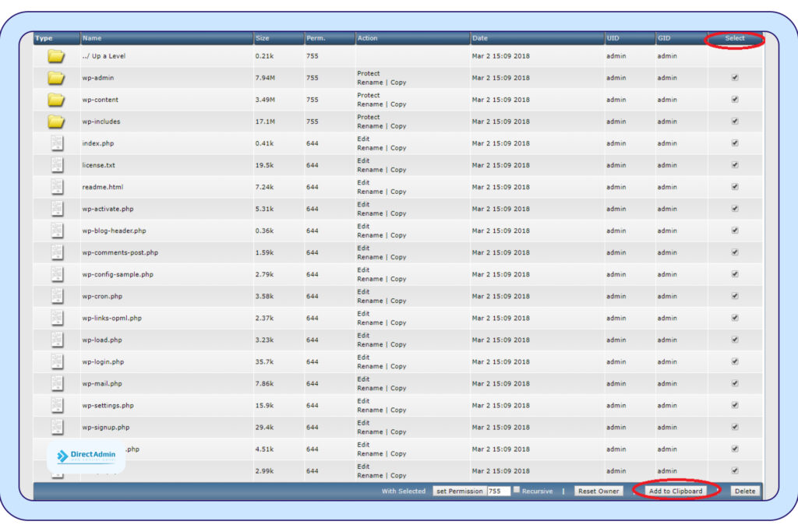Click the set Permission button
798x532 pixels.
click(x=460, y=491)
